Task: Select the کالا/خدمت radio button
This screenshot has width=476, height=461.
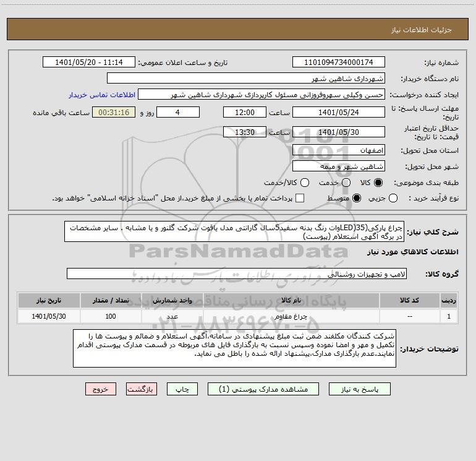Action: (x=305, y=183)
